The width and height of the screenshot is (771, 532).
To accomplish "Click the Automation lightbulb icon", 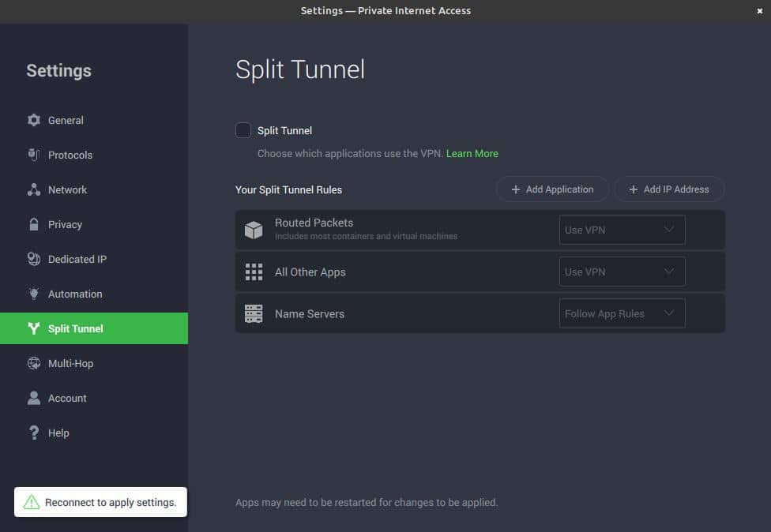I will click(33, 294).
